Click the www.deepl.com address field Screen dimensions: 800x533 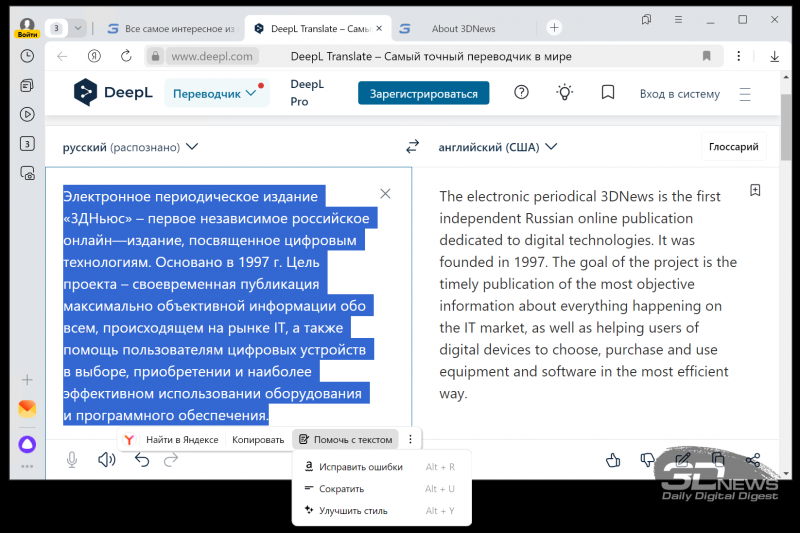click(x=212, y=57)
